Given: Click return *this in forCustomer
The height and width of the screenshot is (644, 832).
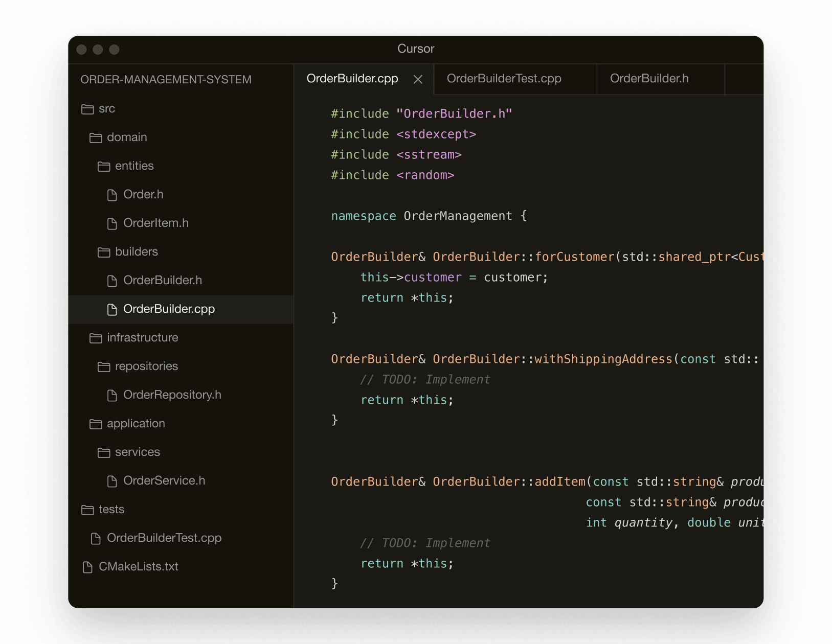Looking at the screenshot, I should coord(407,297).
